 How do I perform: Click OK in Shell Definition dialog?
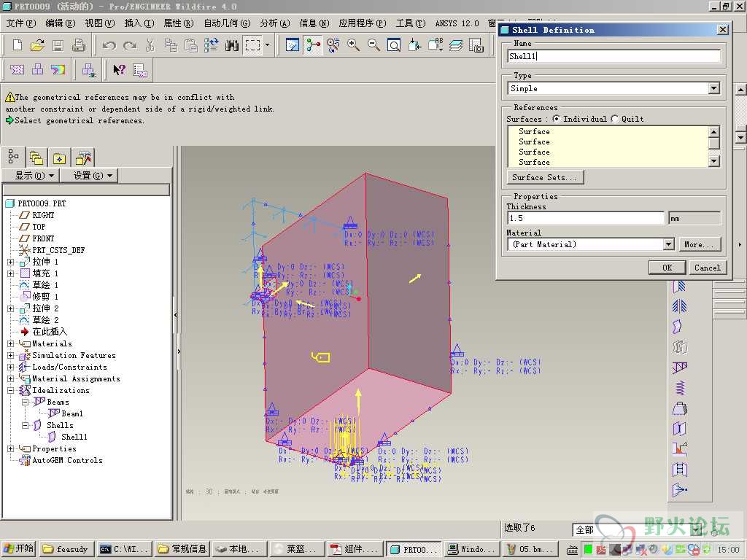(667, 268)
